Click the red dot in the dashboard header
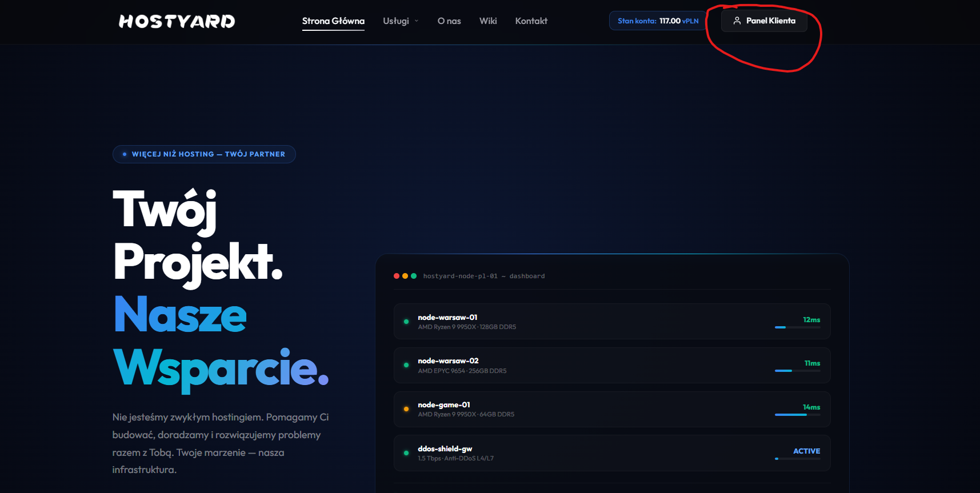 397,276
